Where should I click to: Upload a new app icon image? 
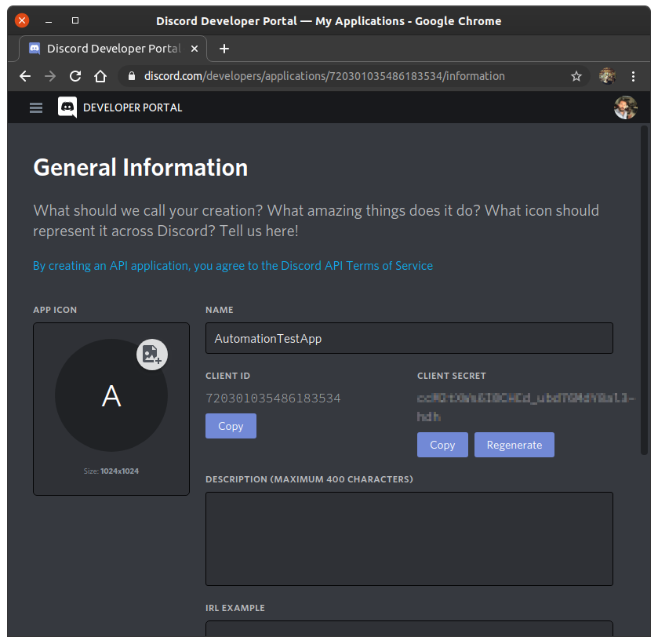click(152, 355)
